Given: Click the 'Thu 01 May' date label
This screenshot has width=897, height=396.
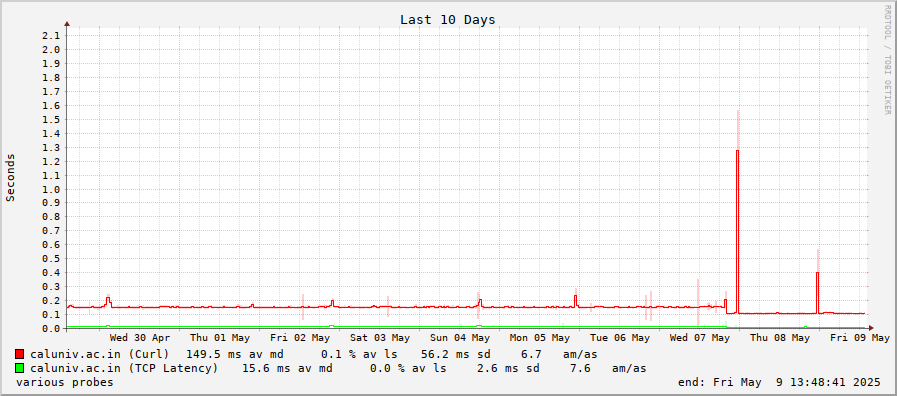Looking at the screenshot, I should pyautogui.click(x=220, y=338).
